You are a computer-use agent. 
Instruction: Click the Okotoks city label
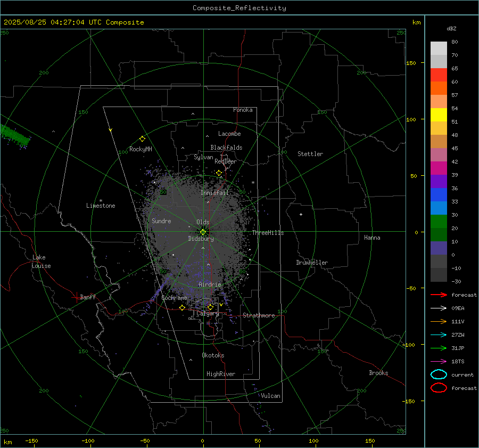pyautogui.click(x=213, y=355)
